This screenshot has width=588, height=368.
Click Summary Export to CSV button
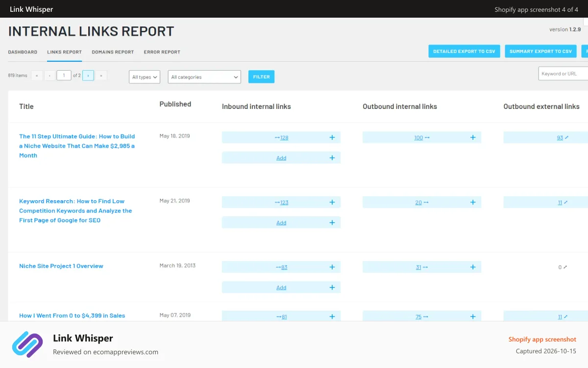point(540,51)
